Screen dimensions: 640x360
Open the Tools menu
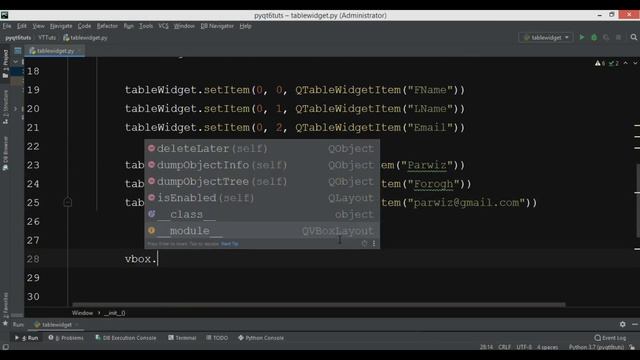[146, 26]
